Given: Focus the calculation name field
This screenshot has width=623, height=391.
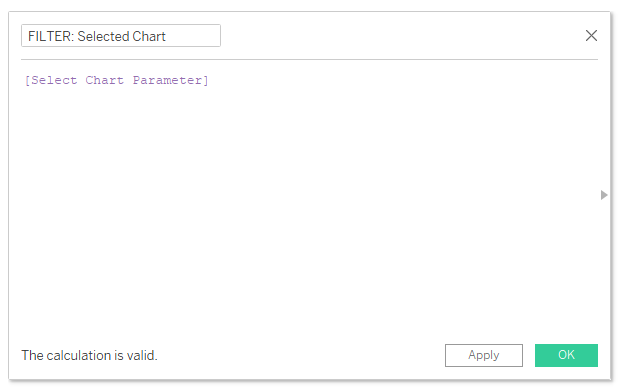Looking at the screenshot, I should (x=121, y=36).
